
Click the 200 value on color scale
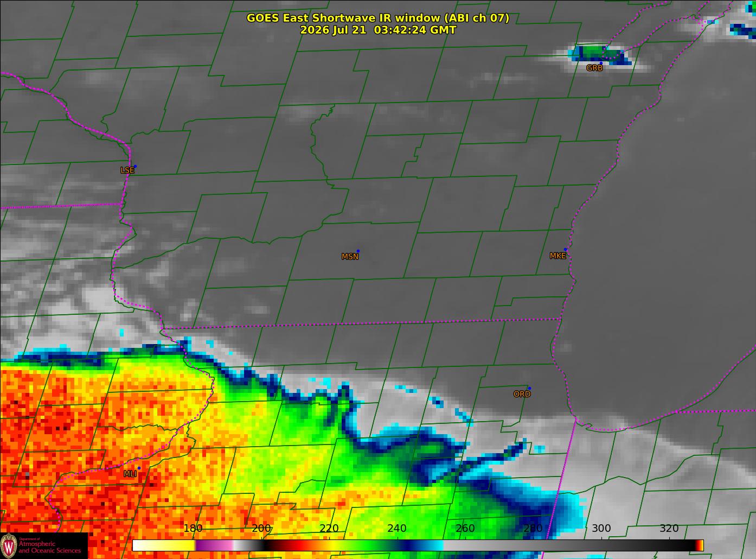tap(261, 529)
